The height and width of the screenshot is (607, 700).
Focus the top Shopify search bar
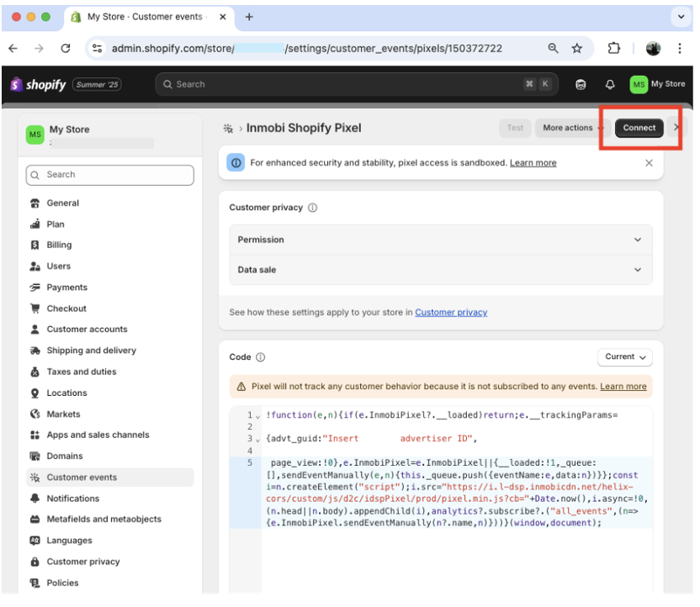(356, 84)
